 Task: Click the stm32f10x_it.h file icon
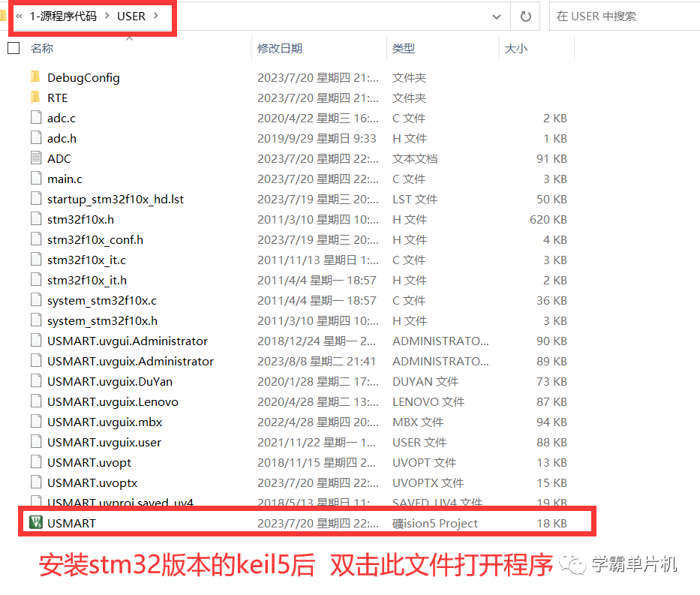[x=36, y=280]
